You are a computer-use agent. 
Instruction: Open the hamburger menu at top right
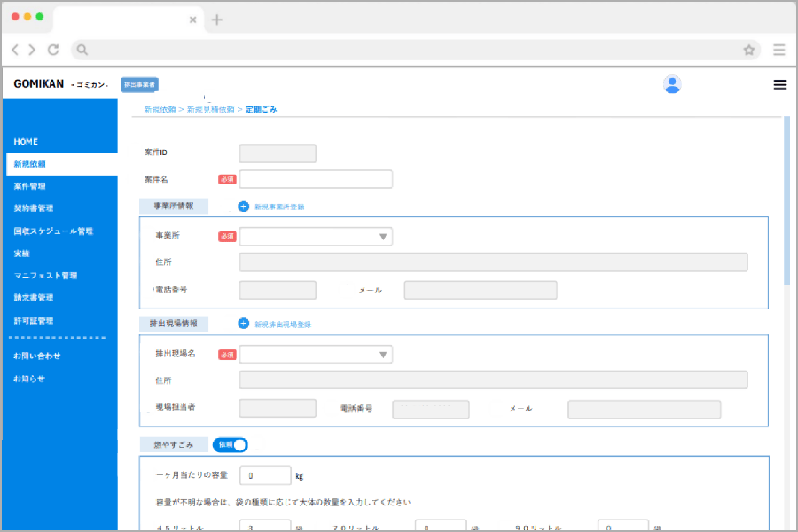coord(780,84)
